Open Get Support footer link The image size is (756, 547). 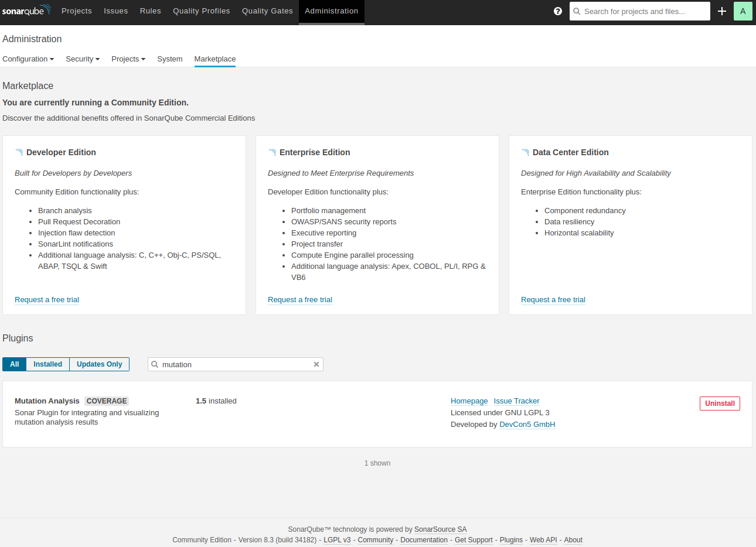474,540
